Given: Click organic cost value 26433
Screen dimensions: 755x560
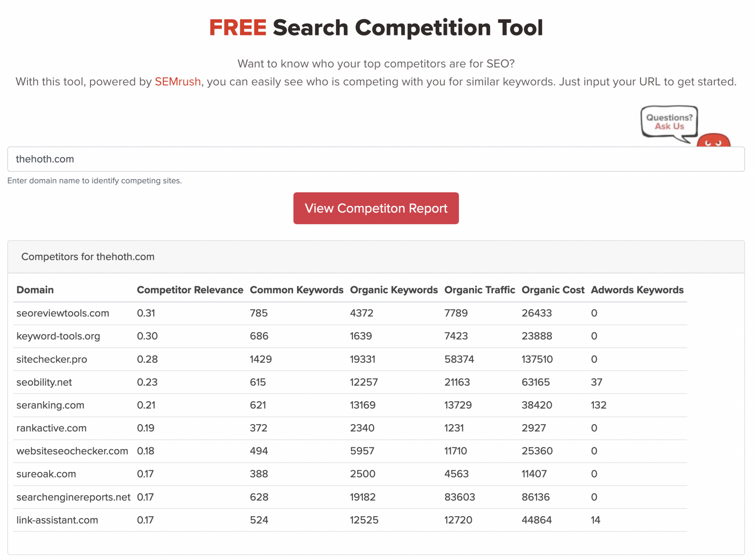Looking at the screenshot, I should click(x=537, y=313).
